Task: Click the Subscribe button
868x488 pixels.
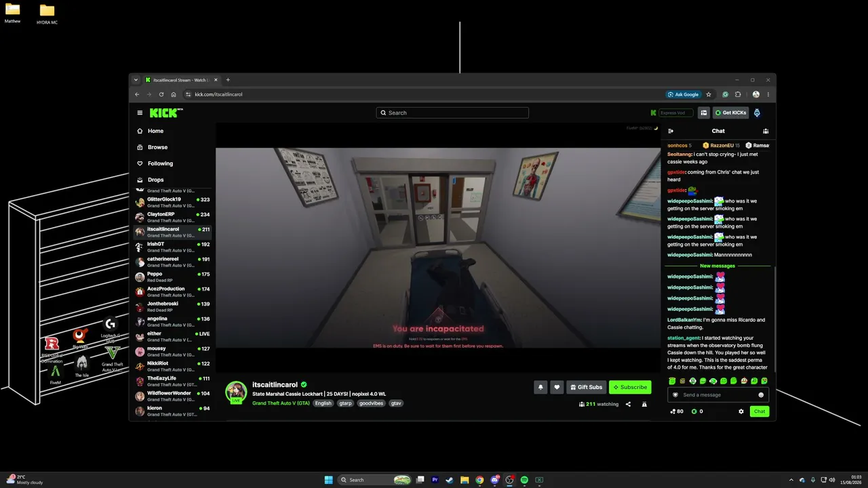Action: (630, 387)
